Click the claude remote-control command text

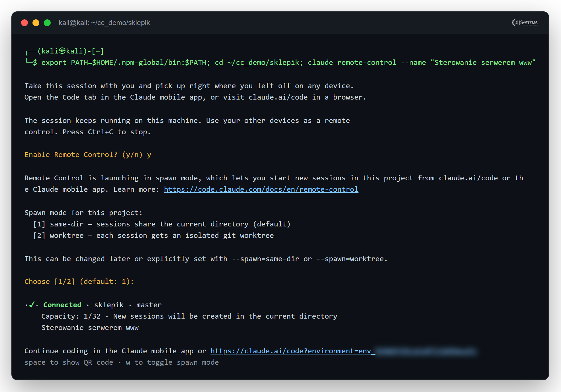(352, 62)
